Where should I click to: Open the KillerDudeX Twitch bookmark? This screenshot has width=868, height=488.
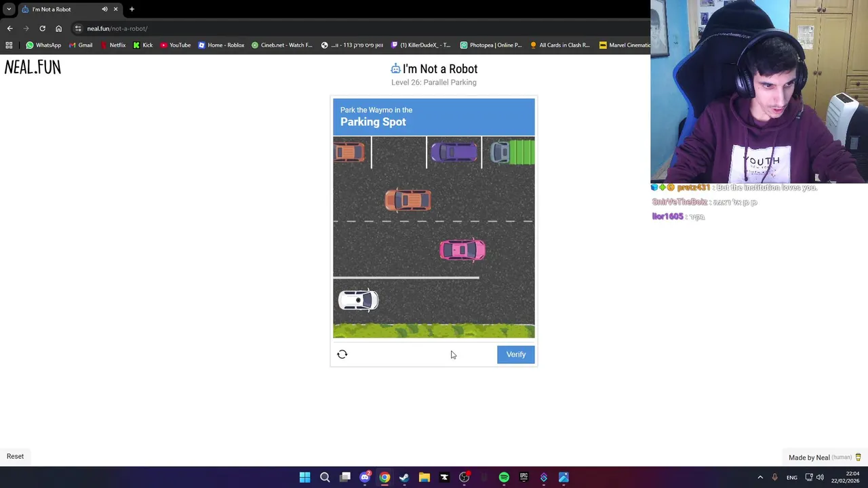coord(421,45)
